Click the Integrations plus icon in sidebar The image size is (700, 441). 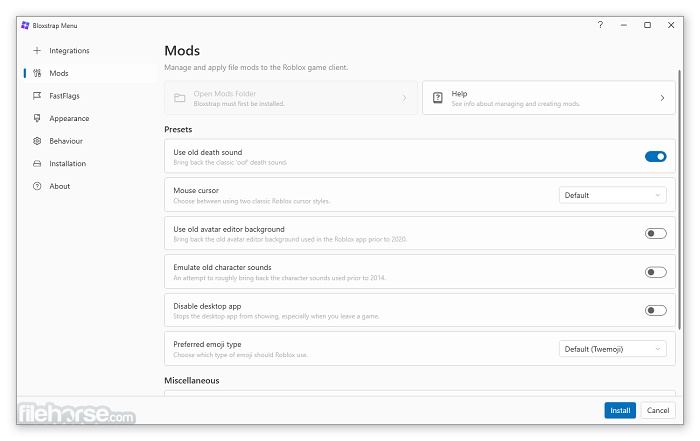37,50
